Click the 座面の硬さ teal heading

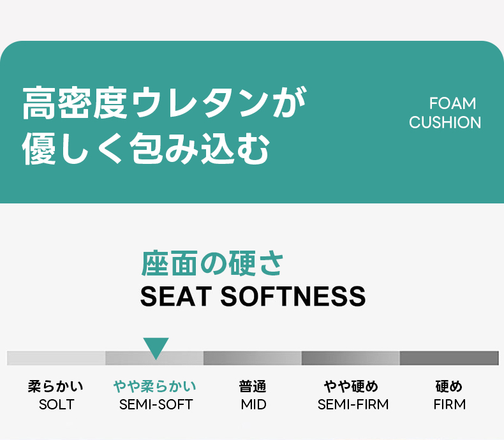point(212,263)
